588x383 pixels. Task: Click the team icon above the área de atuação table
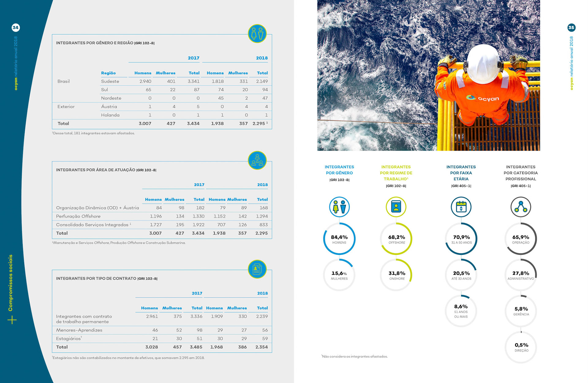pyautogui.click(x=257, y=160)
